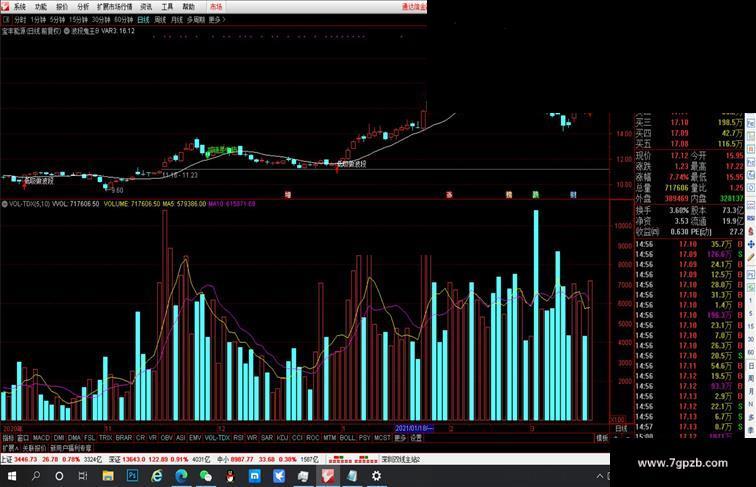Open the 分析 menu

83,7
